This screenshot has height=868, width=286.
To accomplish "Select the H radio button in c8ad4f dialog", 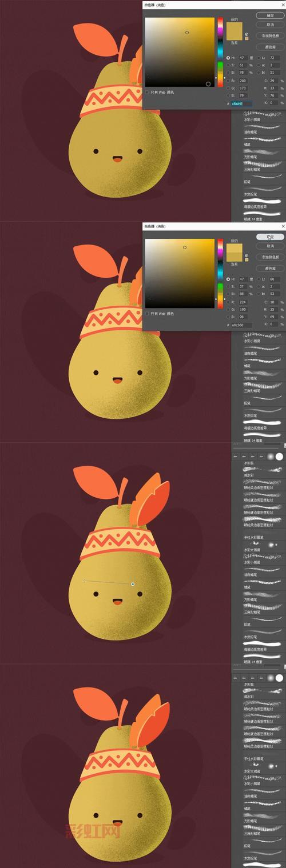I will click(228, 58).
